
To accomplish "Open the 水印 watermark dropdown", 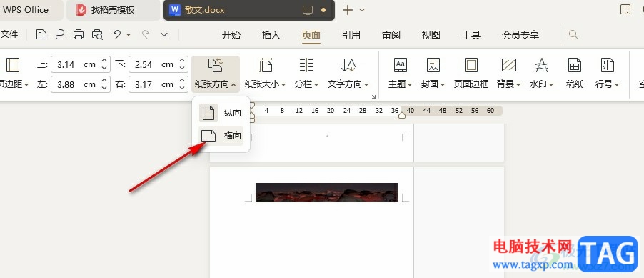I will click(x=541, y=74).
